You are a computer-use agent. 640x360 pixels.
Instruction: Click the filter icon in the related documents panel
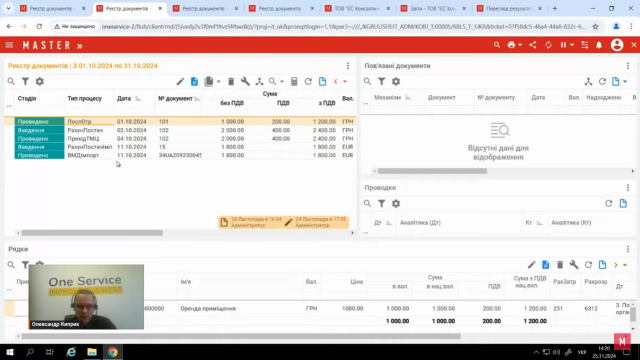382,82
